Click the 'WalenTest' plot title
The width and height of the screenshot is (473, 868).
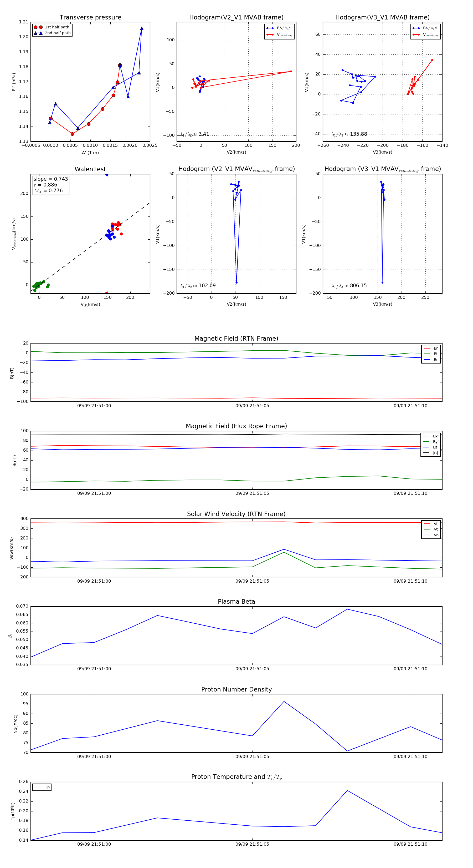(90, 169)
